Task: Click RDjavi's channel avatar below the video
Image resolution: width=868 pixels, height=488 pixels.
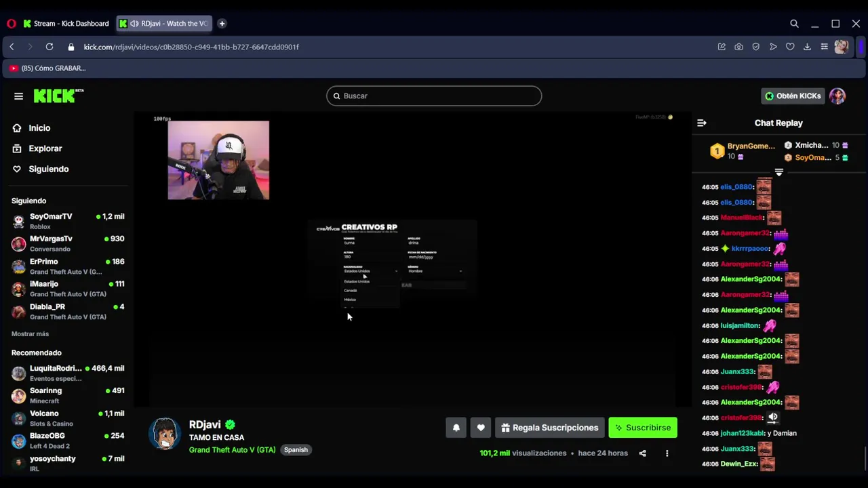Action: coord(164,434)
